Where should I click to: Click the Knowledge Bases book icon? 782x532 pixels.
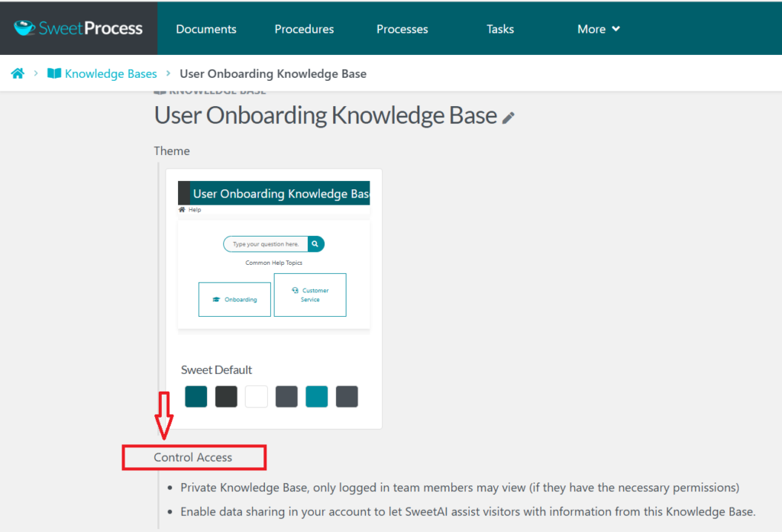point(54,73)
